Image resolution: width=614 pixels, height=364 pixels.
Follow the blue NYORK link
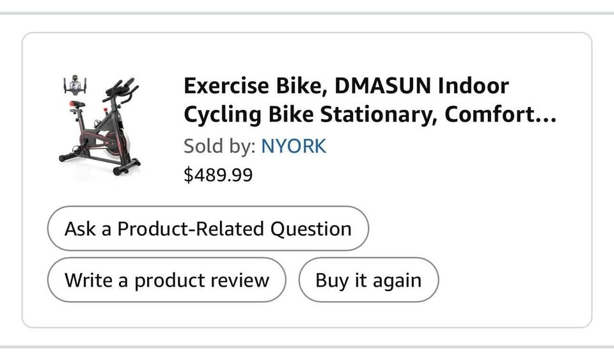click(294, 146)
